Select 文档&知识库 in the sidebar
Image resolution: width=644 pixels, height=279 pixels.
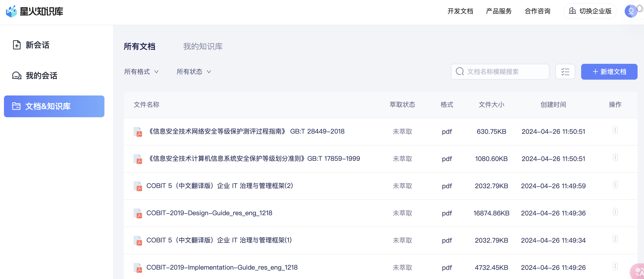tap(54, 106)
